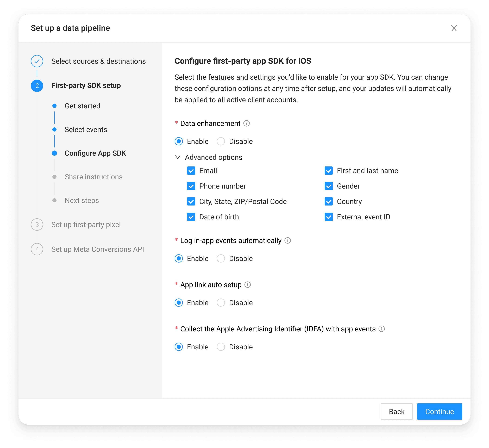Click the info icon beside IDFA collection

point(381,329)
